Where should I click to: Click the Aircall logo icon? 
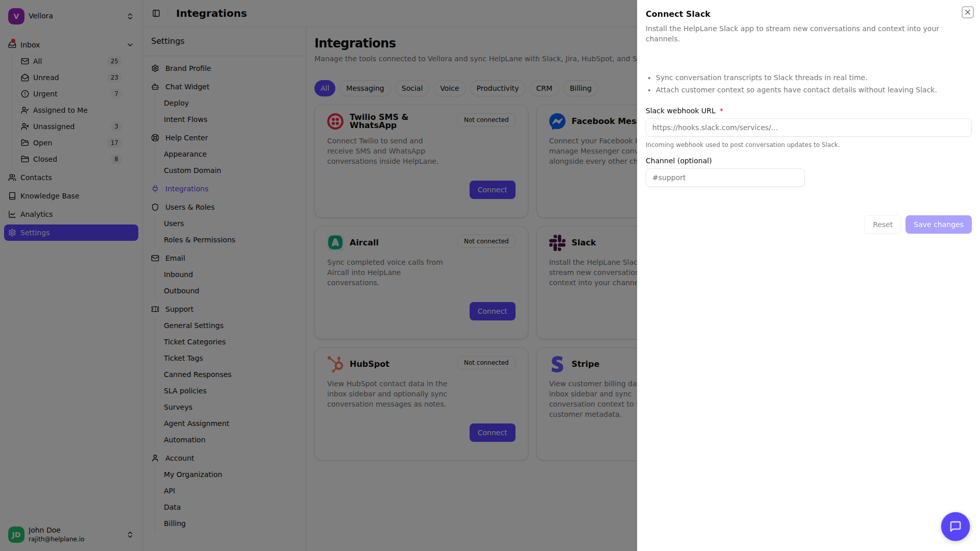[x=335, y=243]
